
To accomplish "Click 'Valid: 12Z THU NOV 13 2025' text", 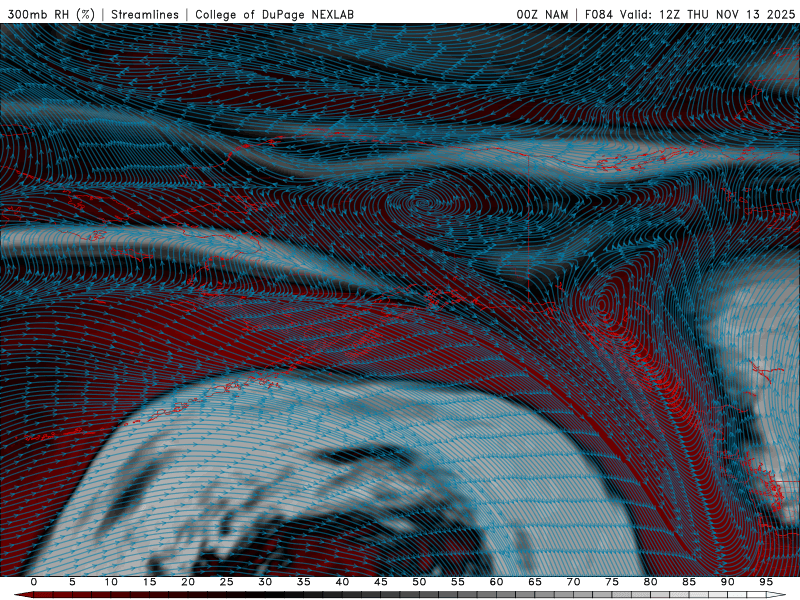I will point(708,14).
